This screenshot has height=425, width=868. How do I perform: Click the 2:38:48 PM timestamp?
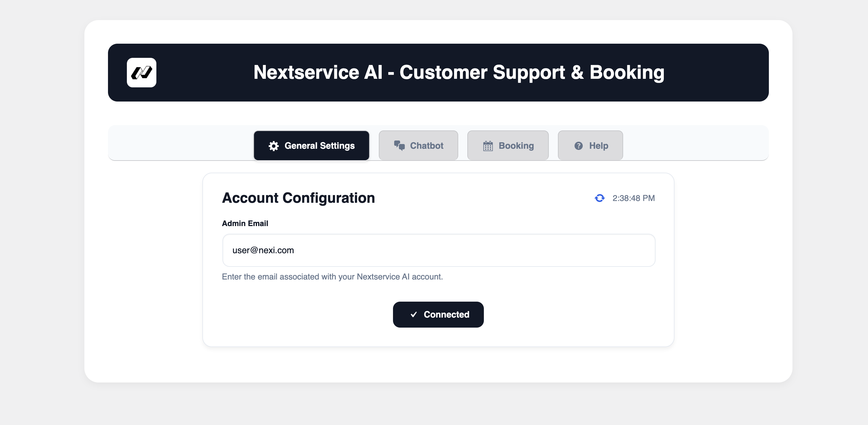pos(633,198)
